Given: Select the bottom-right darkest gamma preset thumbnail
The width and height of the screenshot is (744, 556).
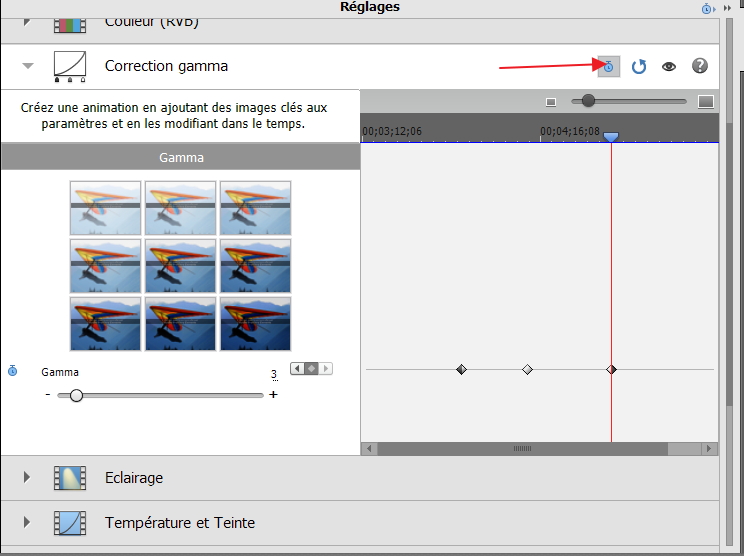Looking at the screenshot, I should coord(255,324).
